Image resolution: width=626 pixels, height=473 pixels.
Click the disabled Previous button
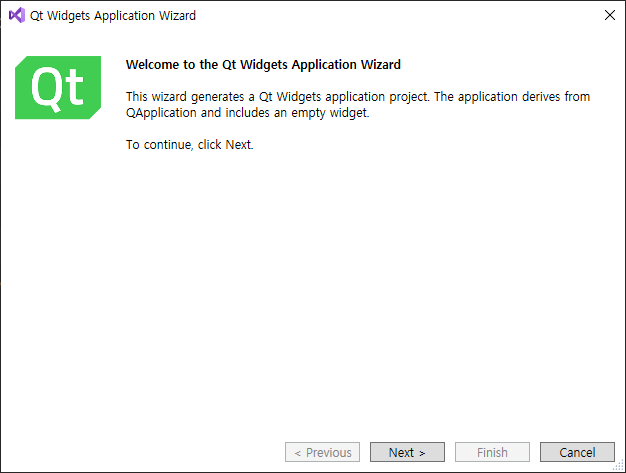pos(322,452)
